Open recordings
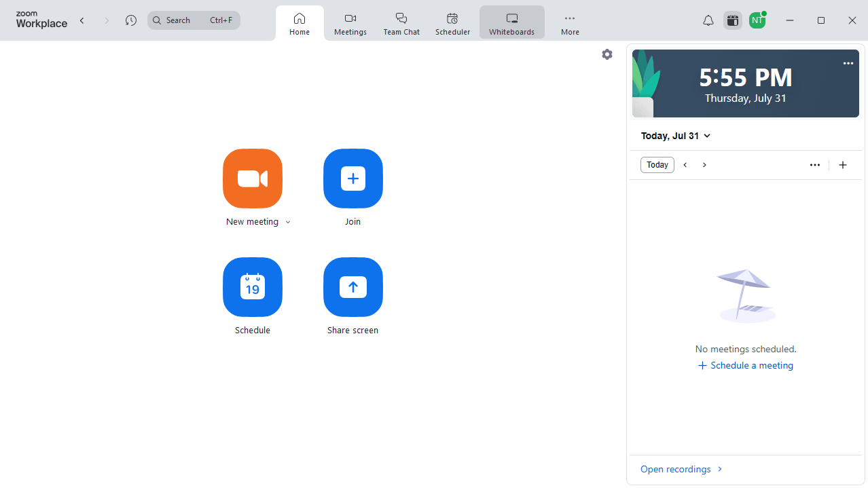Viewport: 868px width, 488px height. (675, 468)
